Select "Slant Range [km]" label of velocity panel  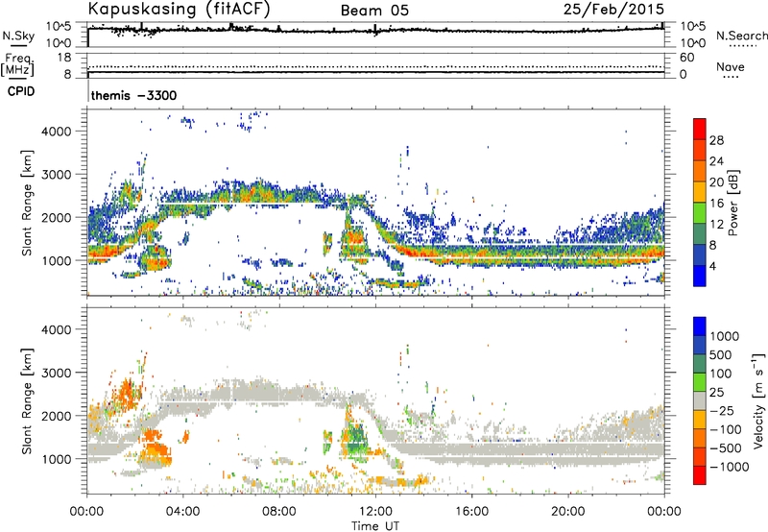tap(28, 400)
